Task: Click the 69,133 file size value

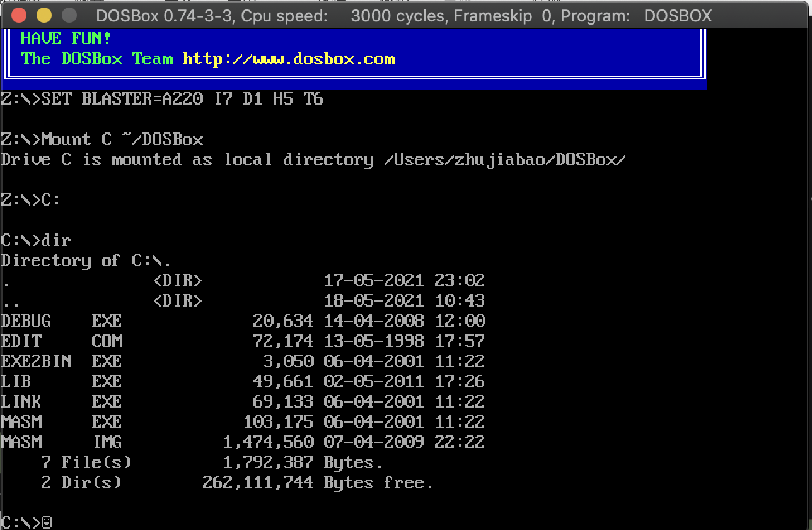Action: coord(283,402)
